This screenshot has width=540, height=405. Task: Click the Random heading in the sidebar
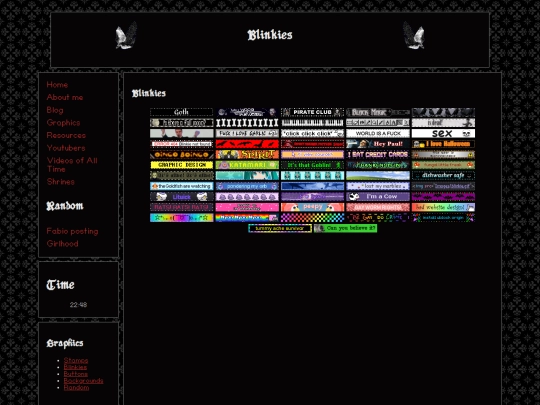tap(65, 206)
